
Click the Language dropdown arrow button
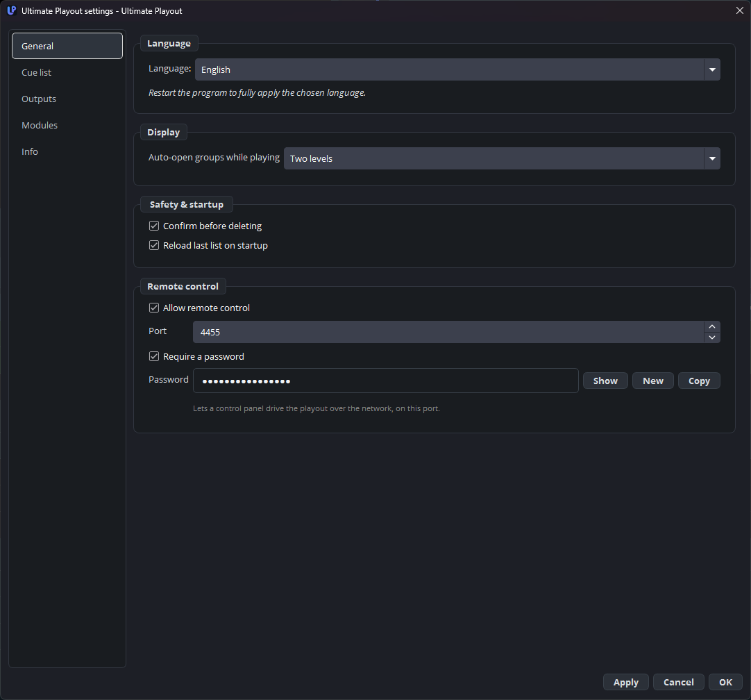click(x=712, y=69)
